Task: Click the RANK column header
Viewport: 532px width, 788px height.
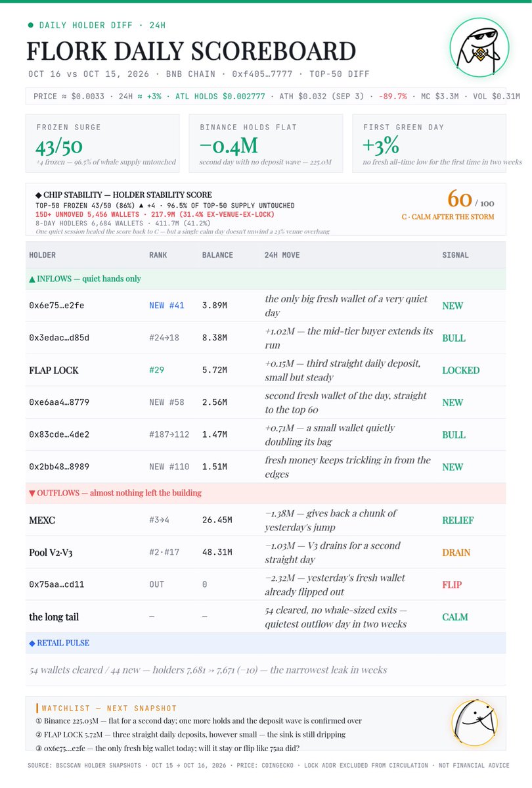Action: coord(158,255)
